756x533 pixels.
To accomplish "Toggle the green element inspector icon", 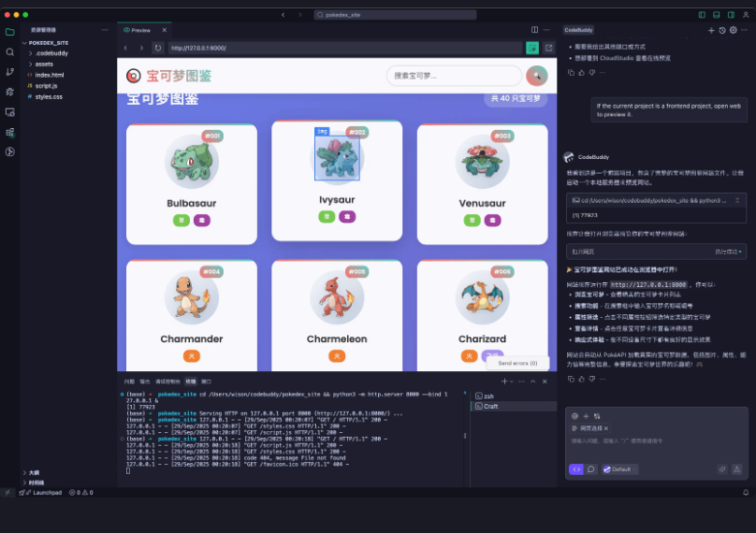I will 532,48.
